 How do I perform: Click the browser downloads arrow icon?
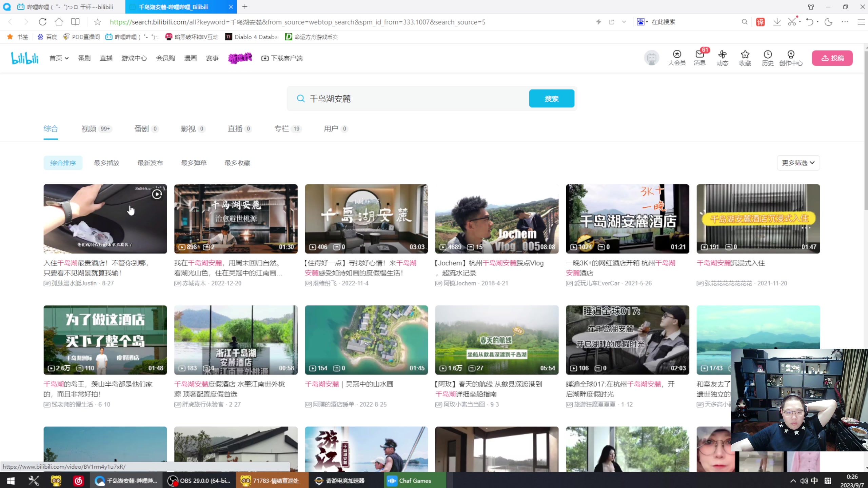777,22
